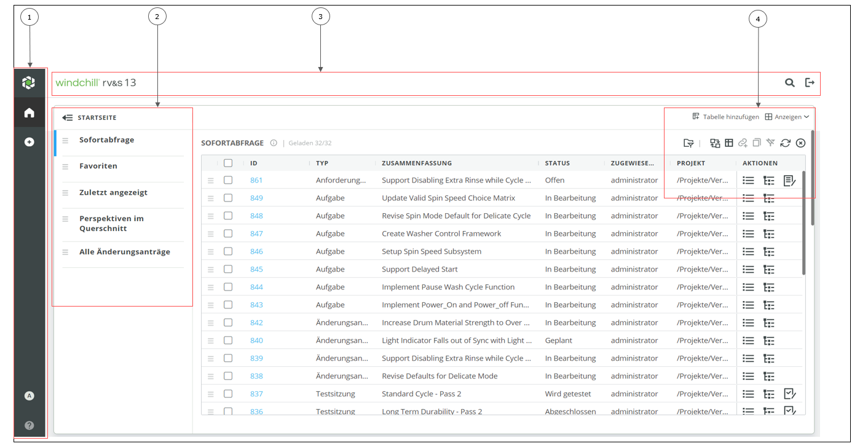Click 'Wird getestet' status cell
This screenshot has height=446, width=868.
coord(568,394)
